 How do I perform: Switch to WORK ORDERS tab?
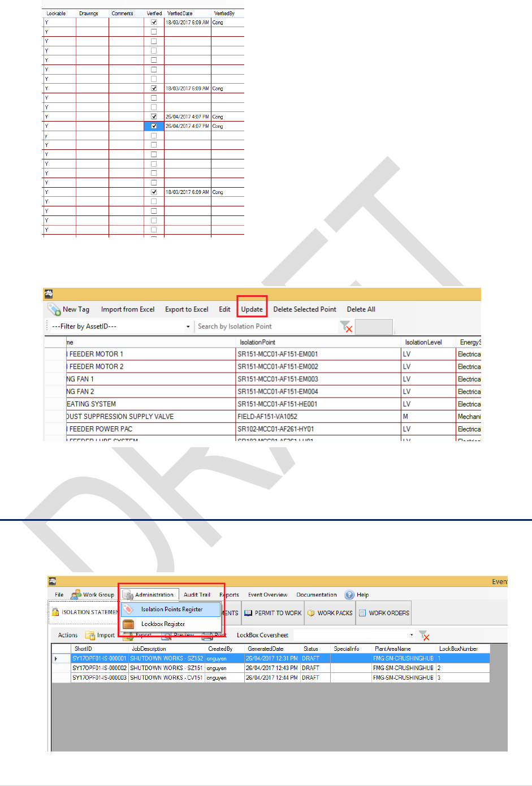coord(384,612)
